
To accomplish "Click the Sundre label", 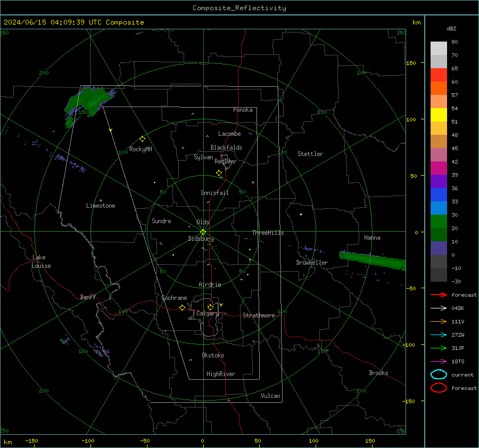I will (x=161, y=221).
